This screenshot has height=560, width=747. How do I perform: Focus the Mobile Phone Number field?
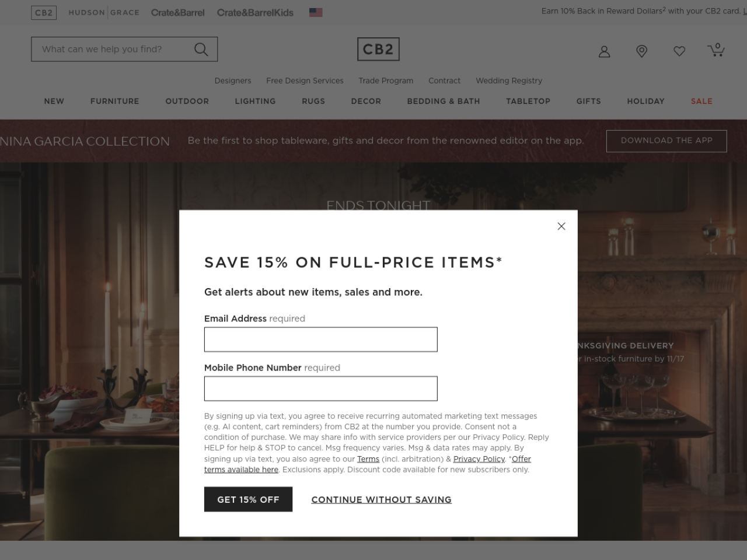pos(320,388)
